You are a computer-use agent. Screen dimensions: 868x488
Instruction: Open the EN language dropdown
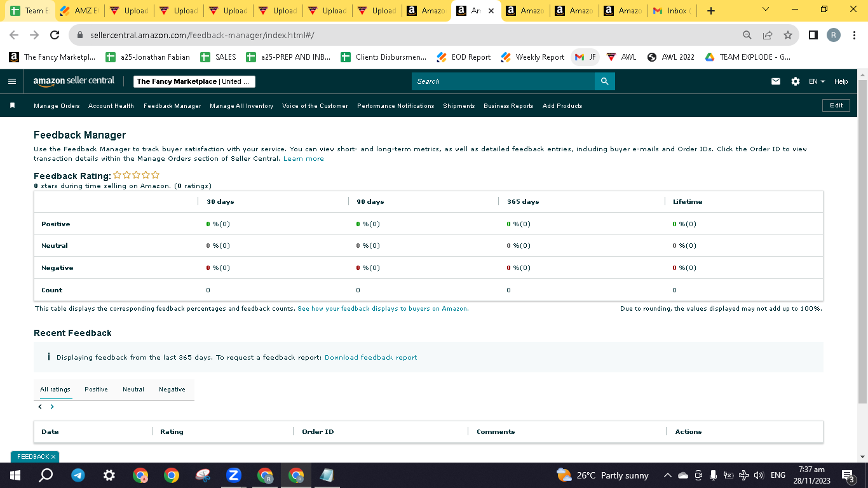817,81
